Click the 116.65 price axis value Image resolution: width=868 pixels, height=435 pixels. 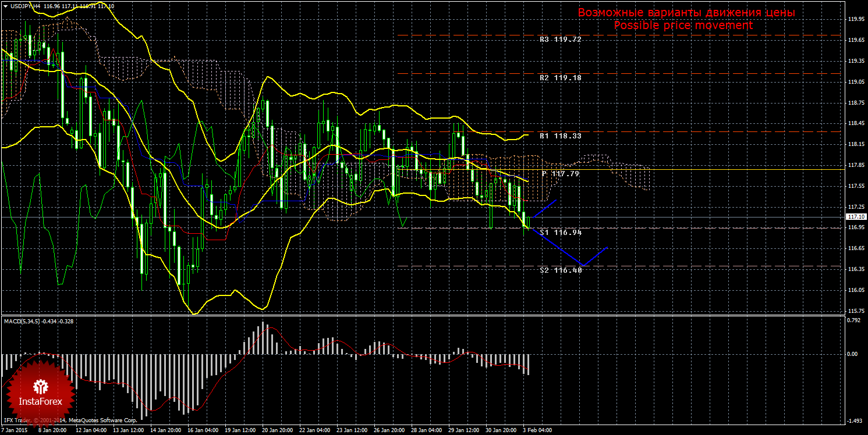coord(856,248)
